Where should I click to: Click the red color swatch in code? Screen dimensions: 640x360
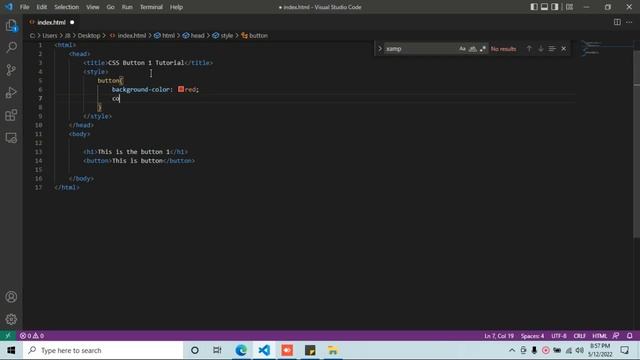coord(181,89)
